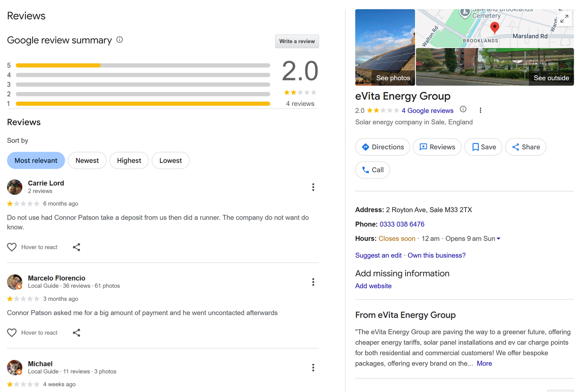The width and height of the screenshot is (577, 392).
Task: Share Marcelo Florencio's review
Action: click(76, 332)
